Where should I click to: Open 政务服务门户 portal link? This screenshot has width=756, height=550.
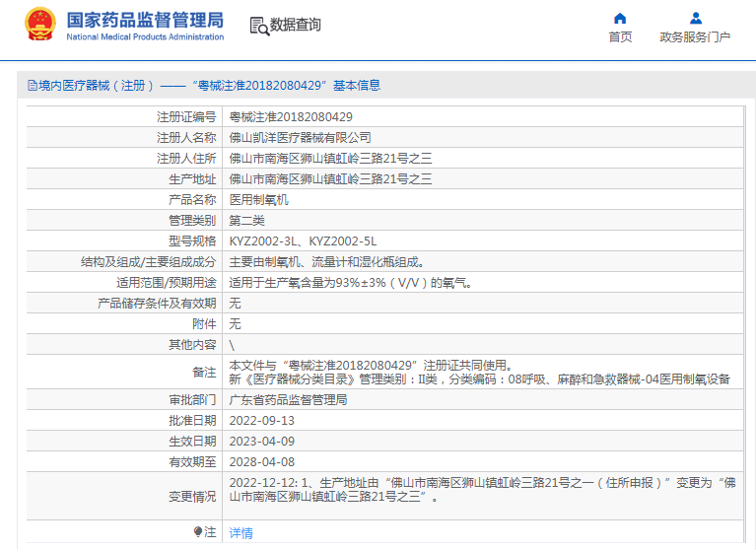point(695,37)
